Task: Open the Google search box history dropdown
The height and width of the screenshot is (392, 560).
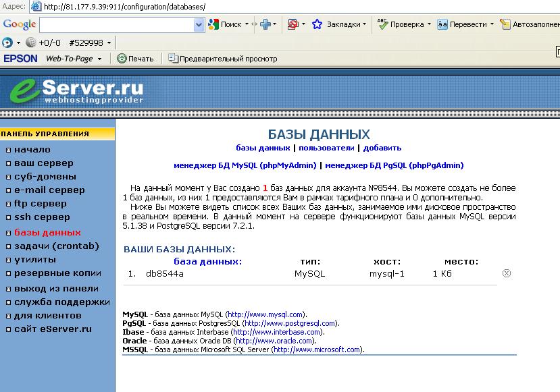Action: point(199,25)
